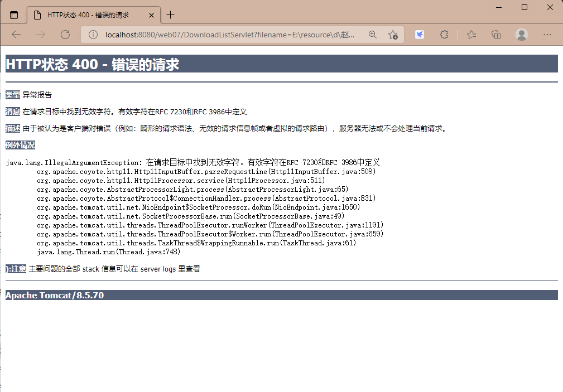The width and height of the screenshot is (563, 392).
Task: Click the java.lang.IllegalArgumentException line
Action: (x=193, y=163)
